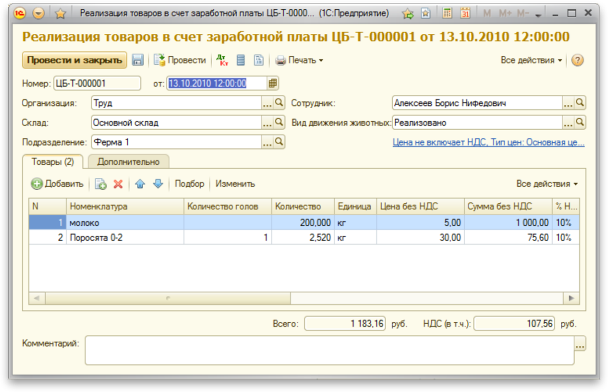Open Печать dropdown menu
This screenshot has width=608, height=392.
[x=299, y=60]
